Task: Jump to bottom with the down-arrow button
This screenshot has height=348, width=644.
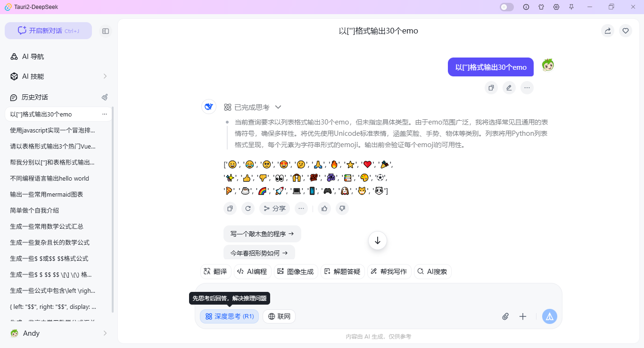Action: tap(378, 240)
